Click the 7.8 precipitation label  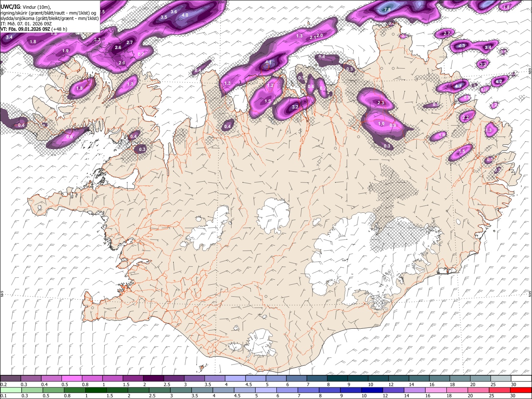point(387,10)
